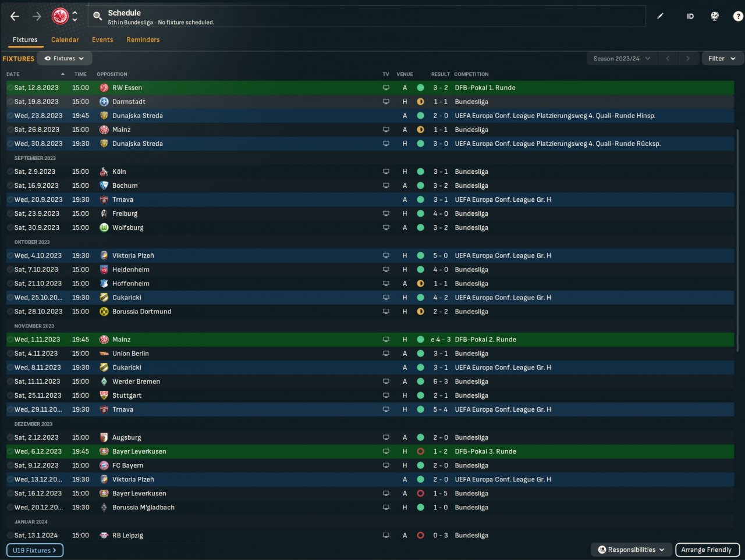Open the Eintracht Frankfurt club badge menu
Image resolution: width=745 pixels, height=560 pixels.
pyautogui.click(x=65, y=16)
